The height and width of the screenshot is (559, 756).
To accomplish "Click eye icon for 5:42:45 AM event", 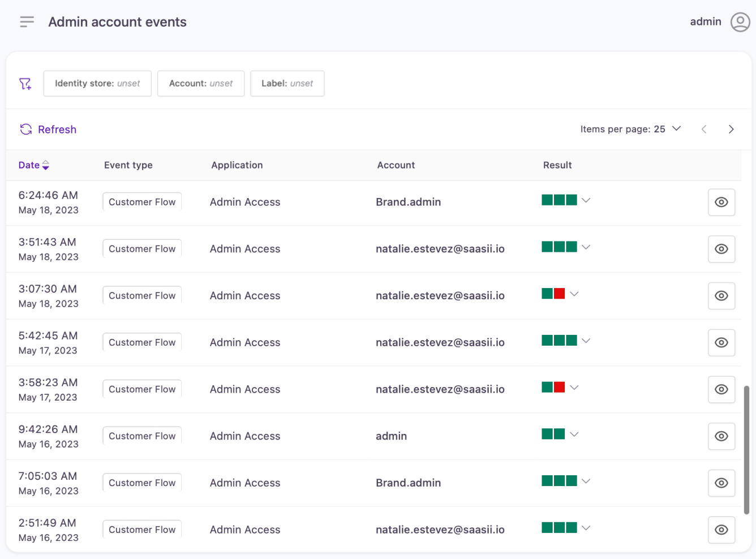I will [x=721, y=343].
